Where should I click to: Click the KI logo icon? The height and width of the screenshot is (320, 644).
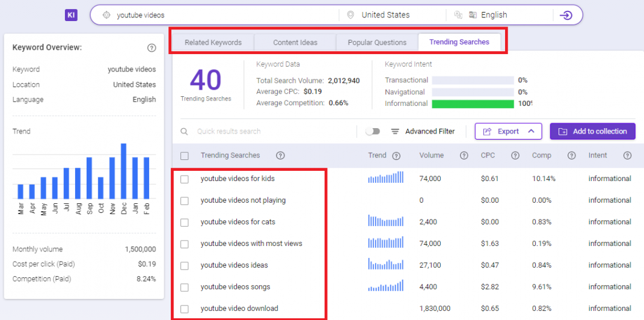[x=71, y=15]
